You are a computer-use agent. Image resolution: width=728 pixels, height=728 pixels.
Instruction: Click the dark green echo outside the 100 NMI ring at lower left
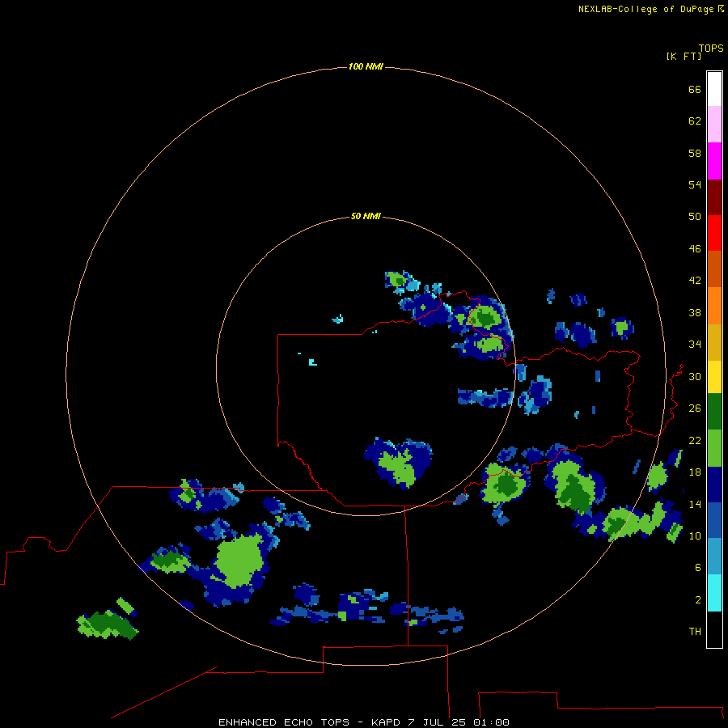tap(108, 624)
